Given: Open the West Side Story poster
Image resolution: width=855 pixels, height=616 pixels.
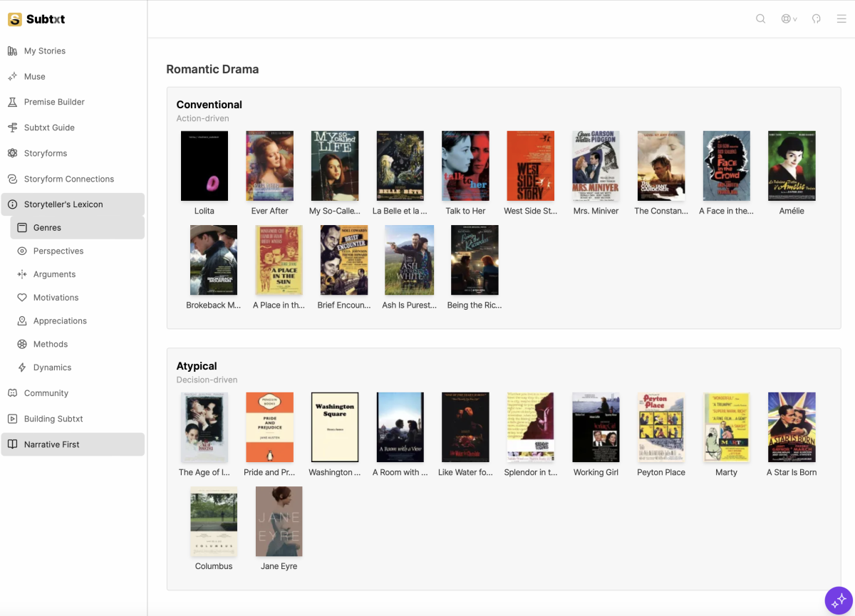Looking at the screenshot, I should pyautogui.click(x=531, y=166).
